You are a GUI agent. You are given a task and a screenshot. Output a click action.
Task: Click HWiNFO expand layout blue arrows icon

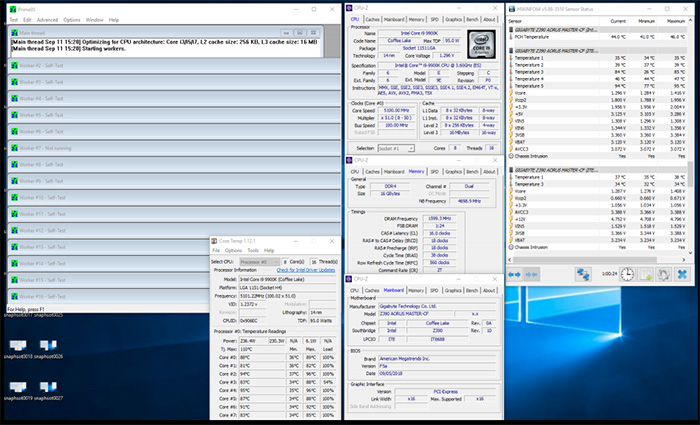(514, 274)
